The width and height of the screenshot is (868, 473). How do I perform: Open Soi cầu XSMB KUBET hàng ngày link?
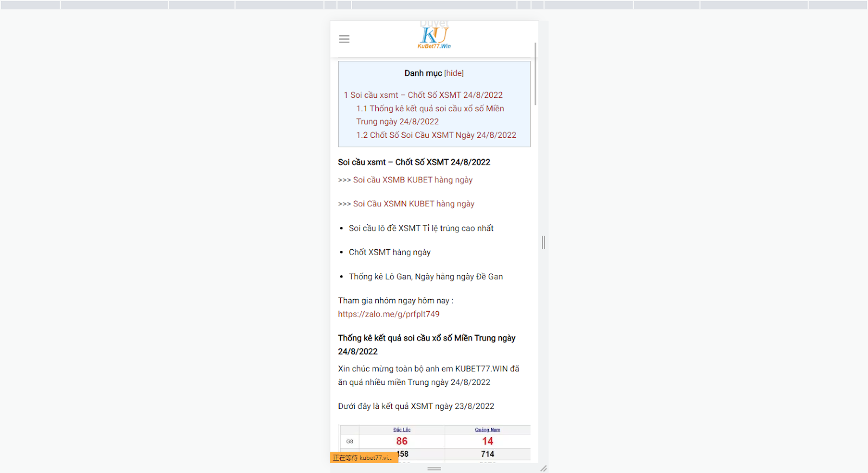[x=413, y=180]
